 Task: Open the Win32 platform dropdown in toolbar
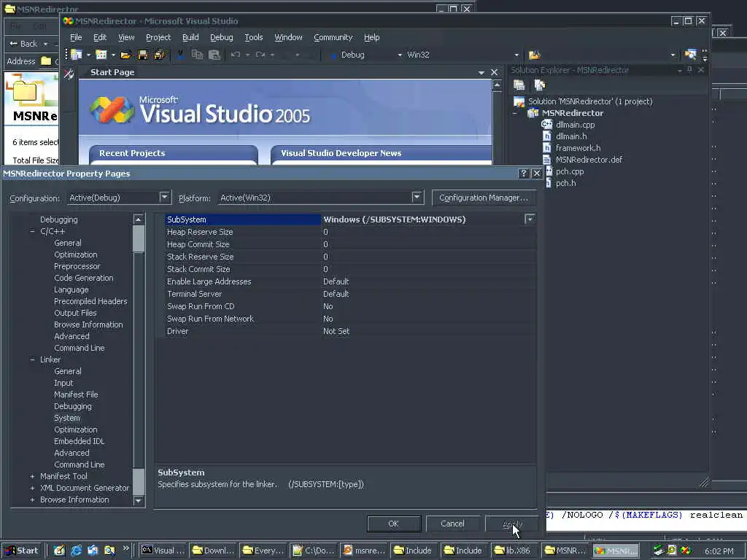516,55
